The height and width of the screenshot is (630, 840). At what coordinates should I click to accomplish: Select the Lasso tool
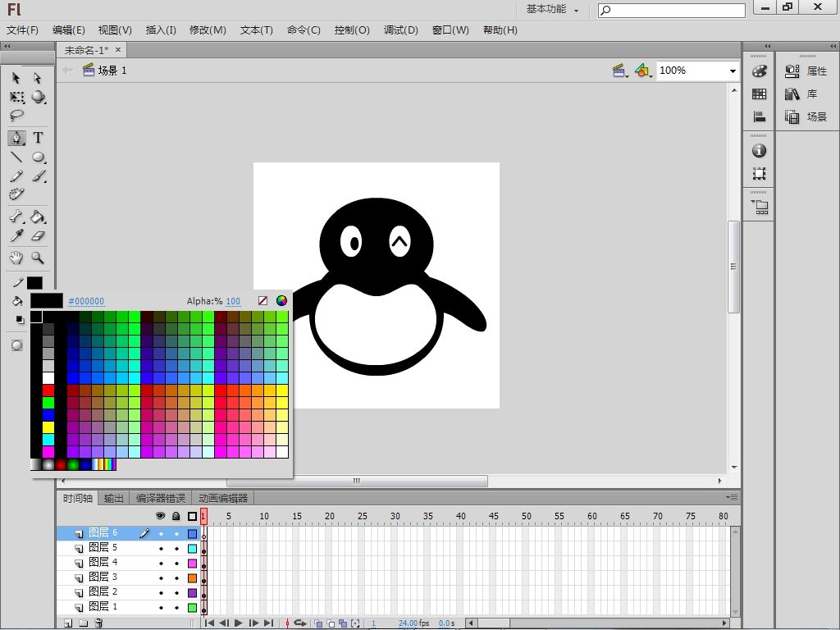(16, 115)
